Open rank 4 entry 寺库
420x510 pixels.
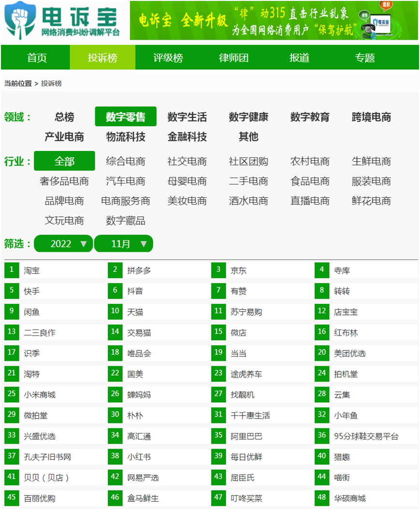point(342,270)
